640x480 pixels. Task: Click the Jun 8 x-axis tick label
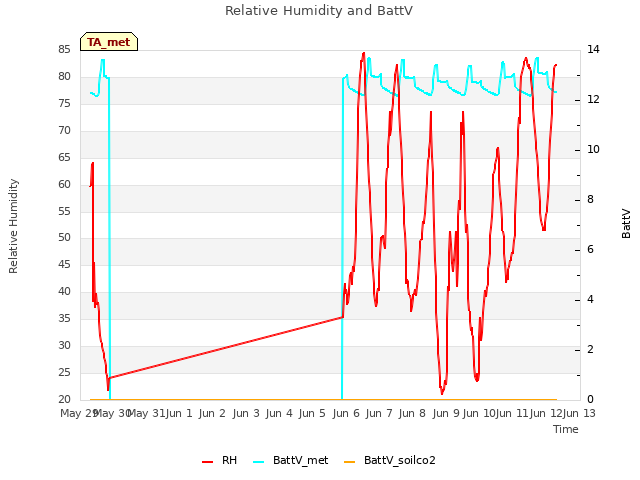412,413
